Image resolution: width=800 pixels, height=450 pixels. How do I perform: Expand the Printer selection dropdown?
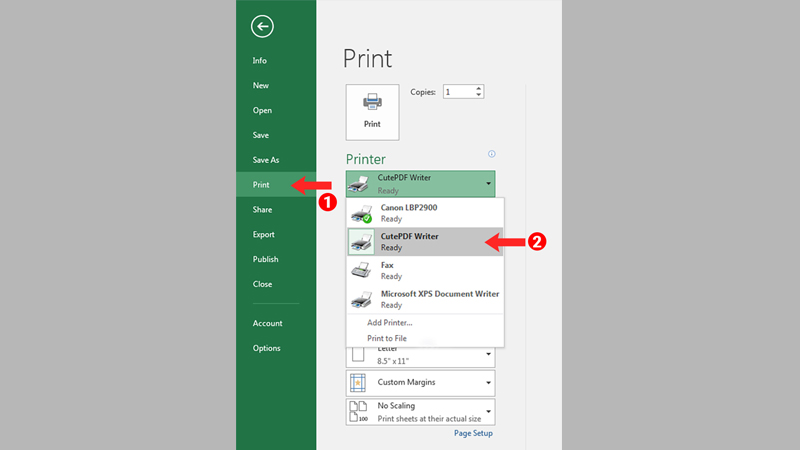coord(489,184)
